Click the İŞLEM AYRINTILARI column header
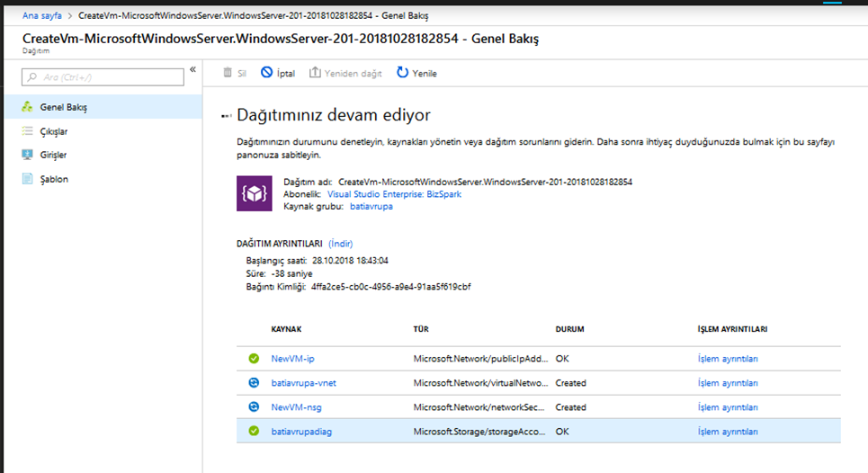 (x=732, y=329)
